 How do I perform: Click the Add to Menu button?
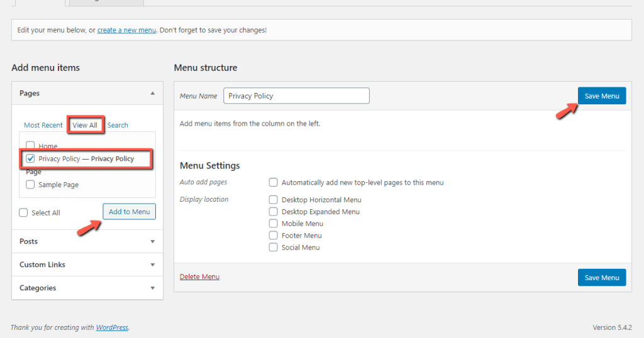coord(130,212)
